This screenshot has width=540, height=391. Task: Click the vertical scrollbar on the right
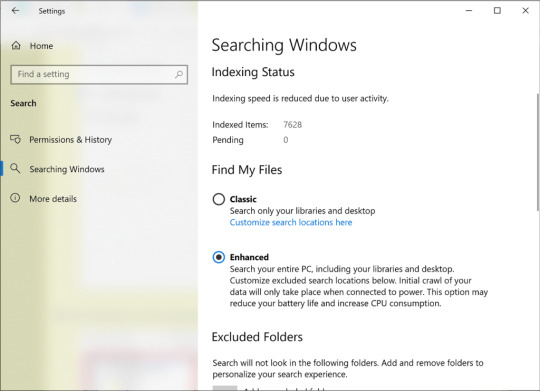(x=538, y=152)
